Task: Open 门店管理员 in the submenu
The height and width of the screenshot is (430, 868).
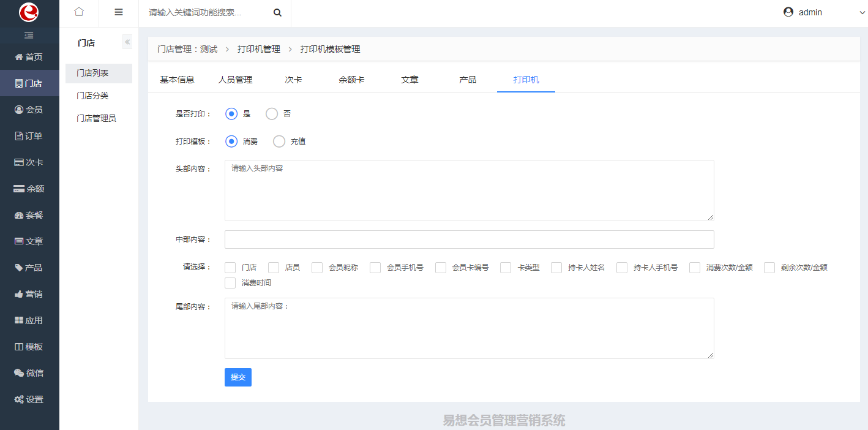Action: tap(99, 119)
